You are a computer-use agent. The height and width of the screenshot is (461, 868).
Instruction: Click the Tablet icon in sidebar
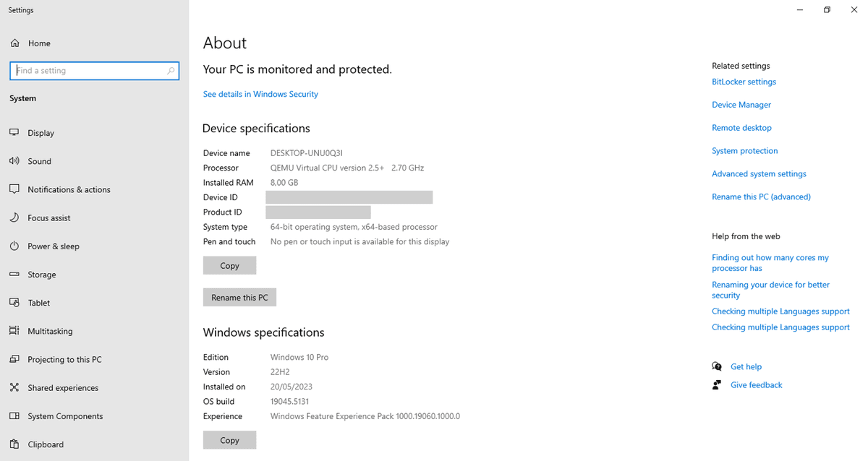click(14, 303)
